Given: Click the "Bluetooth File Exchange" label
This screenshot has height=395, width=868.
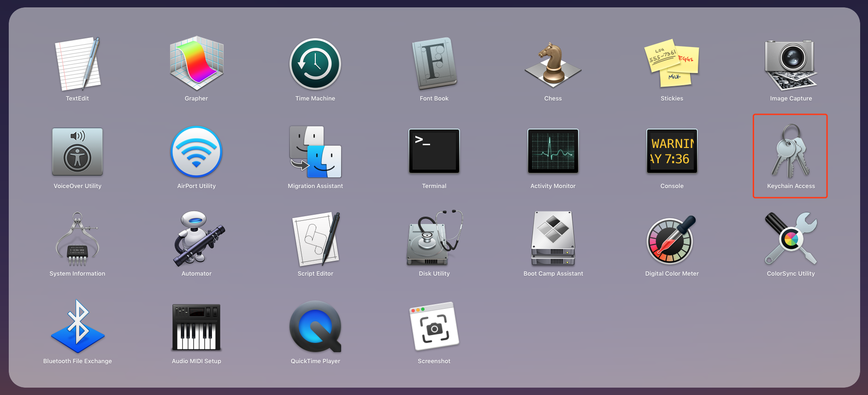Looking at the screenshot, I should coord(77,361).
